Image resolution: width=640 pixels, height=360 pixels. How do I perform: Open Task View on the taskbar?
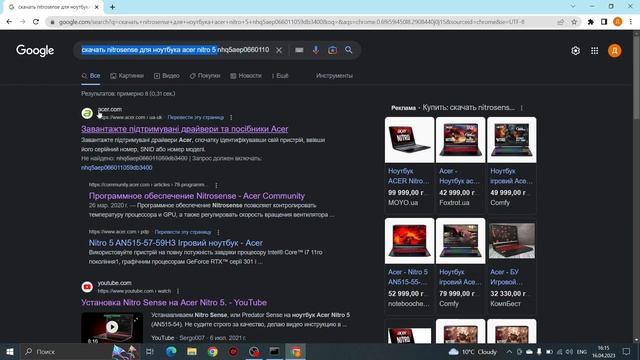pos(150,351)
